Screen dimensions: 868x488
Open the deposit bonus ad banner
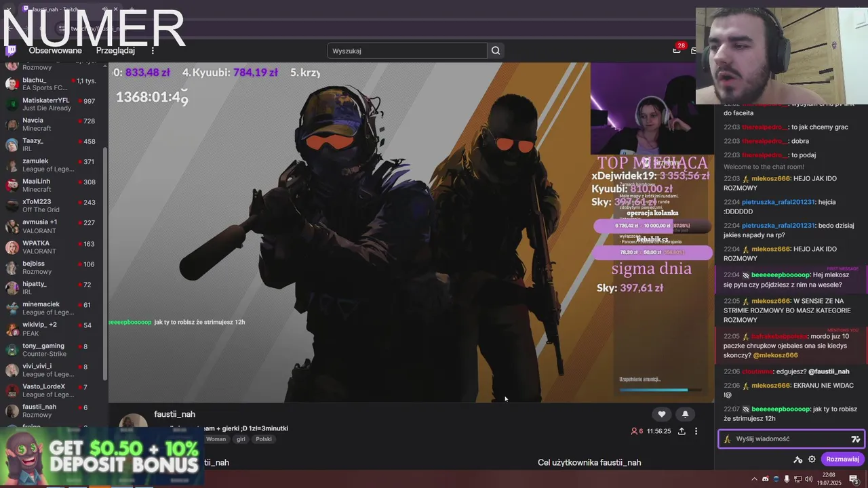click(x=102, y=457)
